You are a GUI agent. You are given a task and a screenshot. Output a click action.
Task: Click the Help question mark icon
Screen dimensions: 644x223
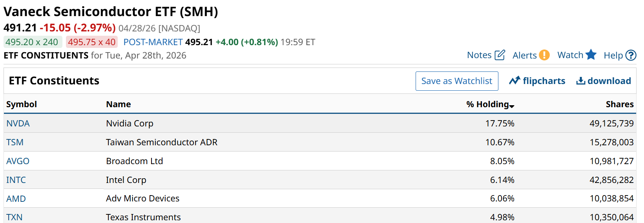tap(631, 55)
